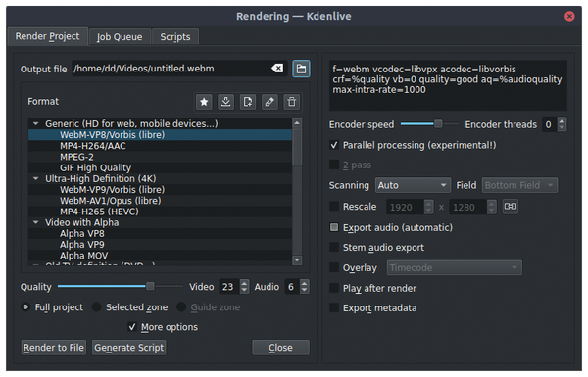Click the encoding parameters text box

(448, 85)
